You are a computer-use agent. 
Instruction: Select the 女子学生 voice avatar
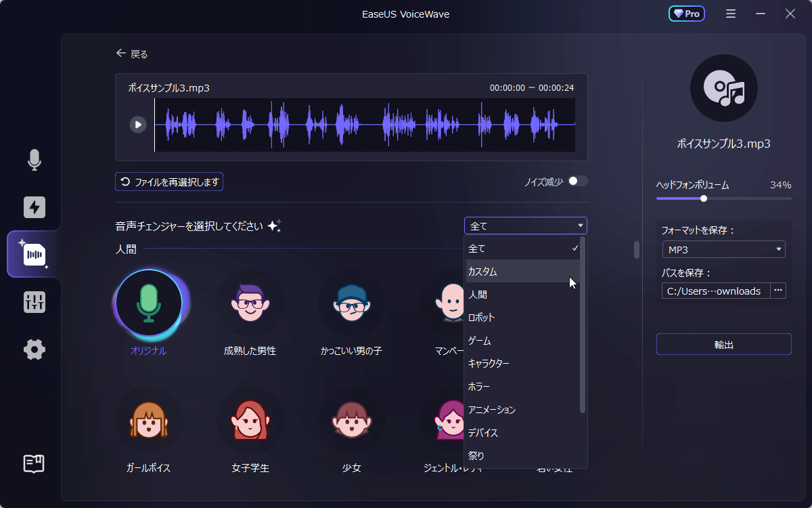(x=250, y=420)
